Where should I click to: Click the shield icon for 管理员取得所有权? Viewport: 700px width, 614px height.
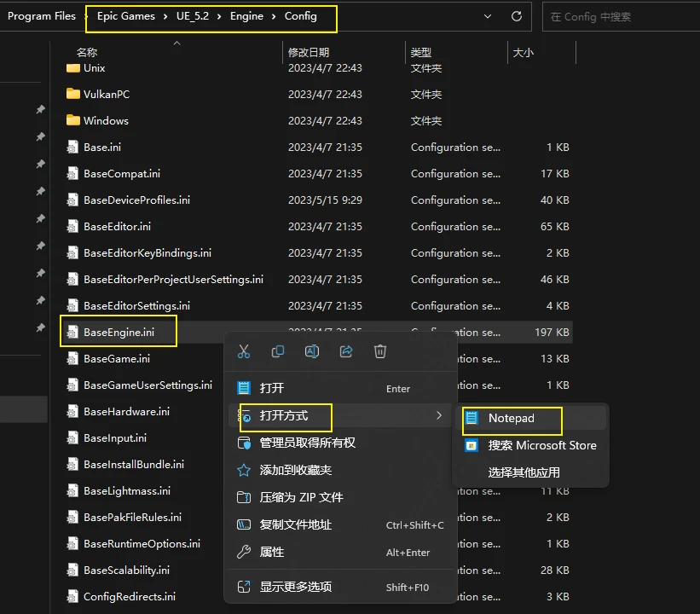click(244, 443)
